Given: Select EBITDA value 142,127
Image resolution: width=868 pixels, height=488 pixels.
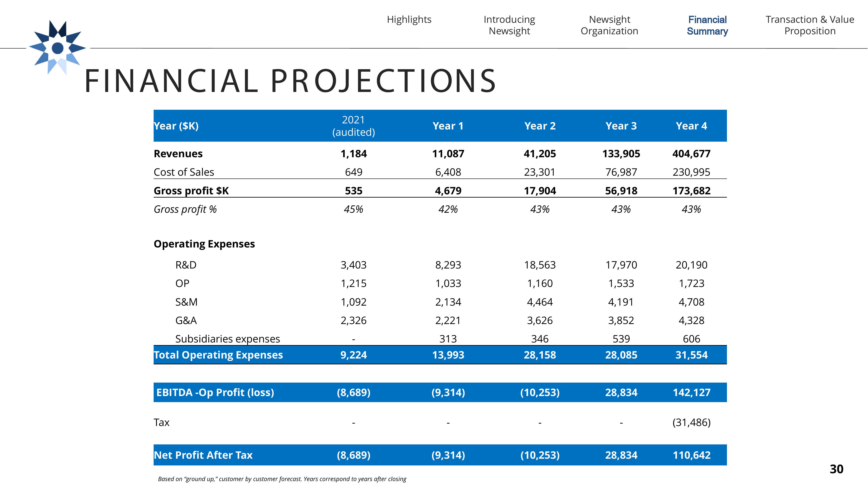Looking at the screenshot, I should point(691,392).
